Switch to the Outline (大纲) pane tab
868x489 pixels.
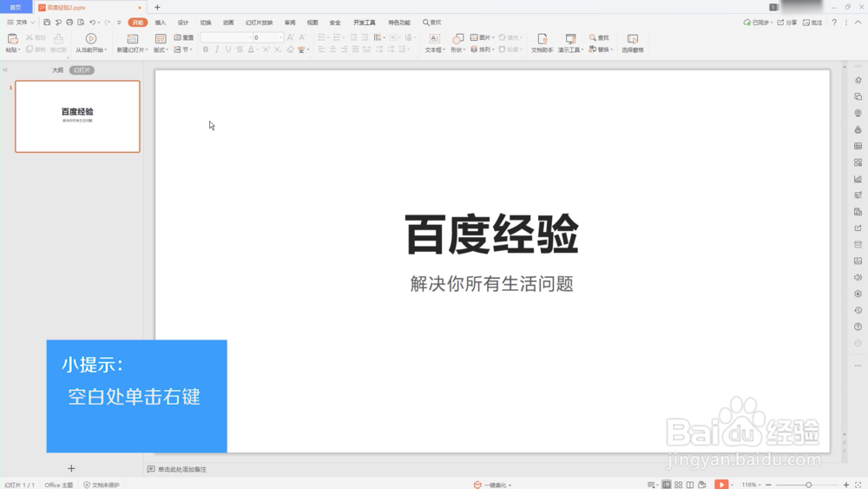click(57, 70)
